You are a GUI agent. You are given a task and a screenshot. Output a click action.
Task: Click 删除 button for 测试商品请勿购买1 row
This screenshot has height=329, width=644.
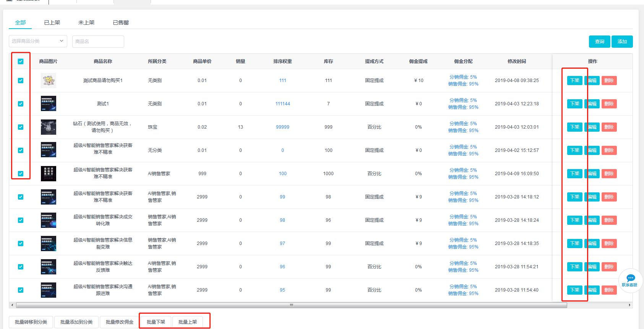coord(609,81)
